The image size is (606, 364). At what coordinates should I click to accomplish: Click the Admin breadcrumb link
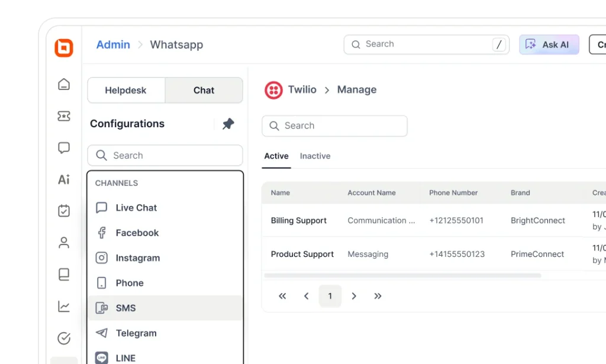113,45
